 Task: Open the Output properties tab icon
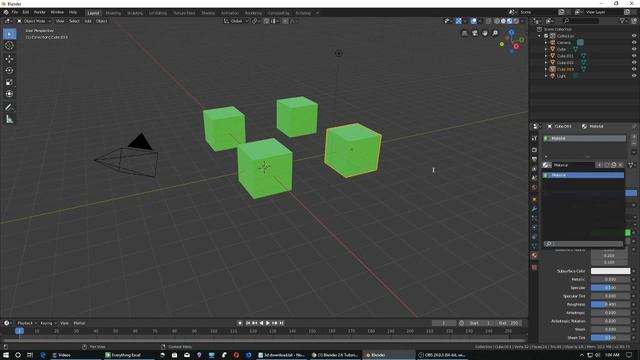[534, 160]
